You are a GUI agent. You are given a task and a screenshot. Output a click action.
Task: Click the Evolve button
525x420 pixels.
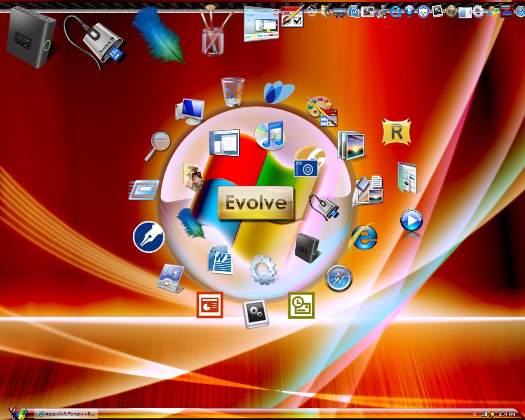click(256, 203)
